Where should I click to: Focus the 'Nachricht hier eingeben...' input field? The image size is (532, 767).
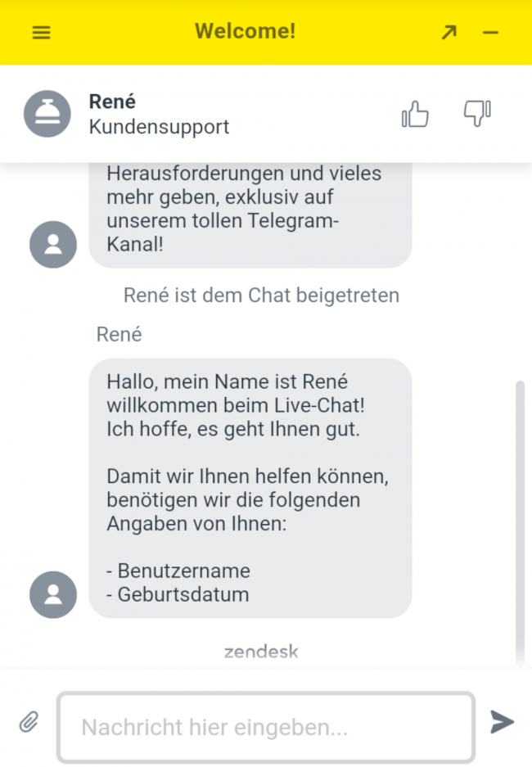coord(265,727)
